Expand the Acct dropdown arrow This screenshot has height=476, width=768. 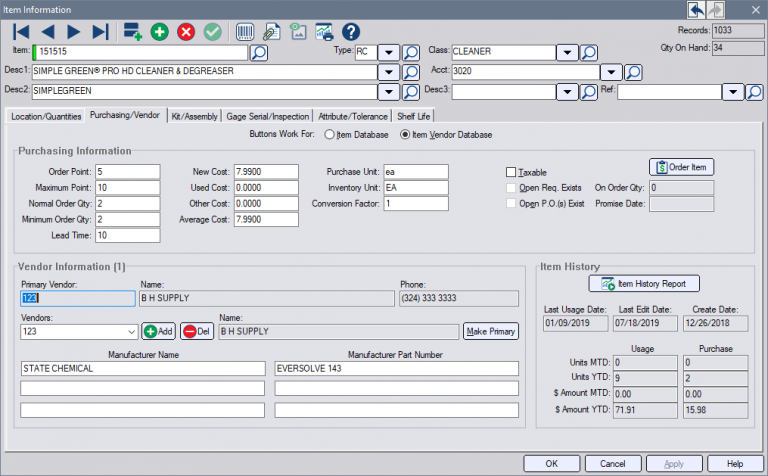pyautogui.click(x=611, y=72)
